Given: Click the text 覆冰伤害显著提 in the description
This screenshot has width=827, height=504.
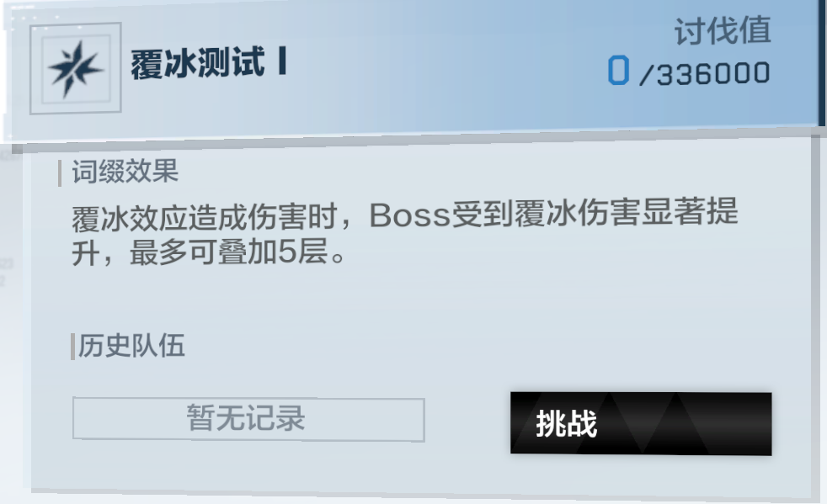Looking at the screenshot, I should point(626,213).
